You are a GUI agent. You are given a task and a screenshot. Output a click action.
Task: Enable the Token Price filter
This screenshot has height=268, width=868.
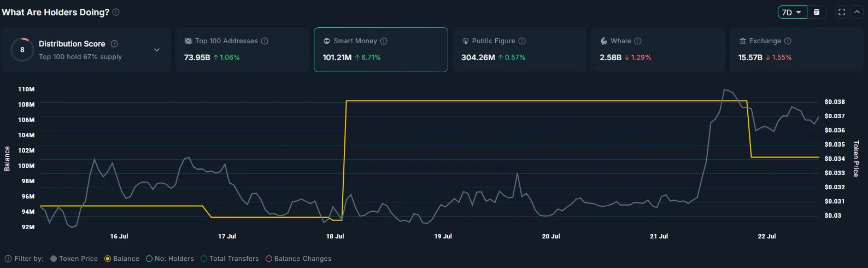click(x=74, y=259)
